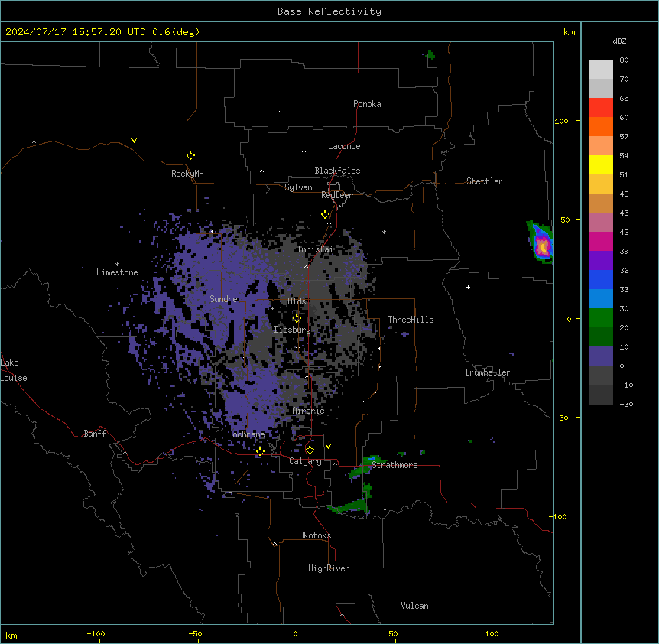659x644 pixels.
Task: Click the HighRiver city label
Action: click(329, 568)
